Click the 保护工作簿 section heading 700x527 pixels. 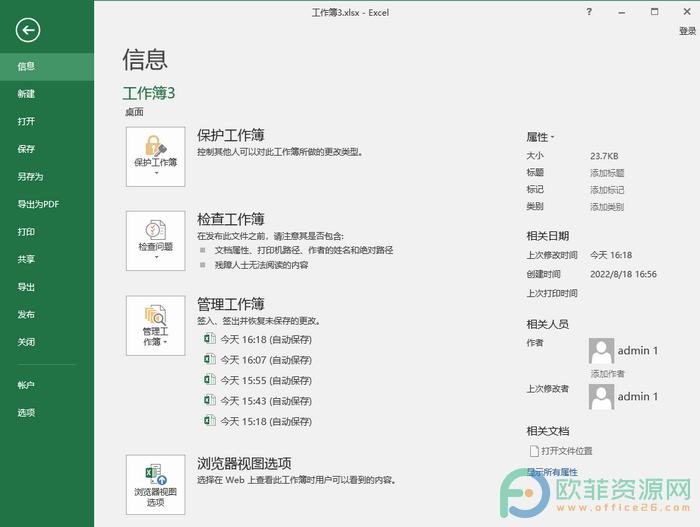tap(231, 135)
